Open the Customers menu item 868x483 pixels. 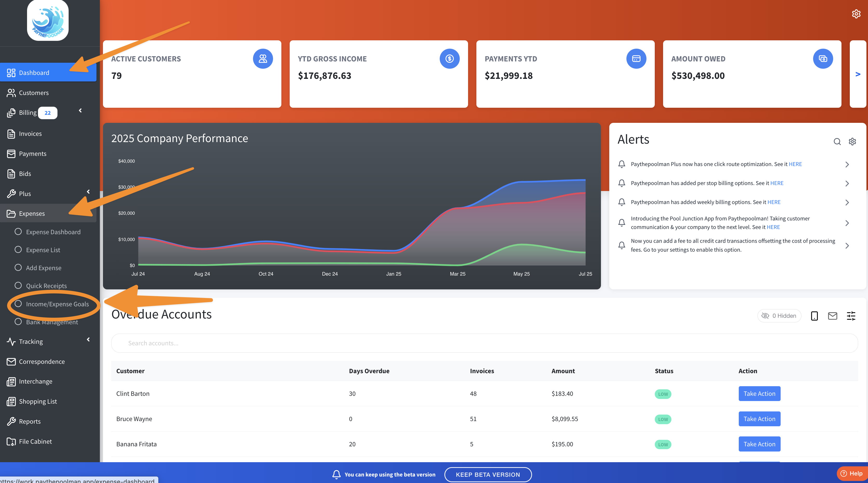[x=34, y=93]
